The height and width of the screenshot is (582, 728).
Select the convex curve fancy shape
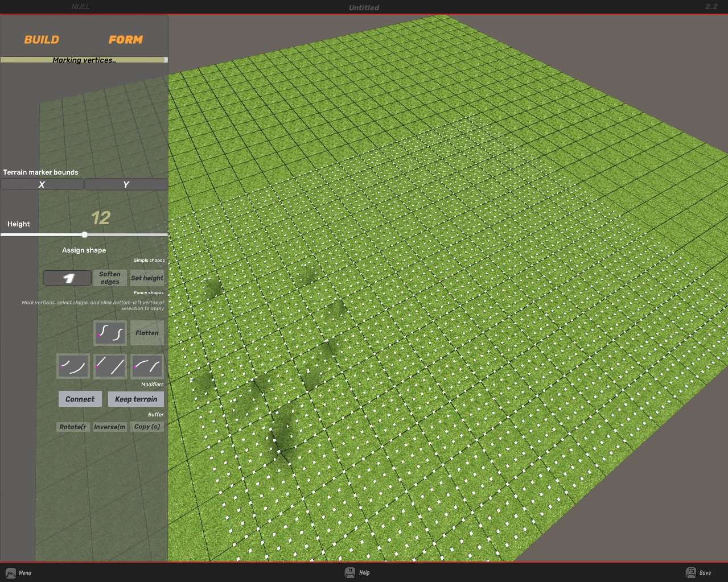147,366
